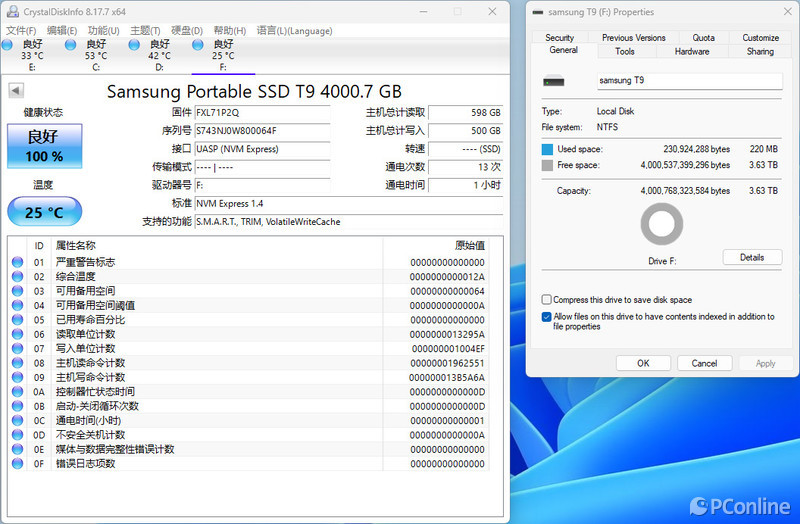Click the Details button
The width and height of the screenshot is (800, 524).
[751, 257]
